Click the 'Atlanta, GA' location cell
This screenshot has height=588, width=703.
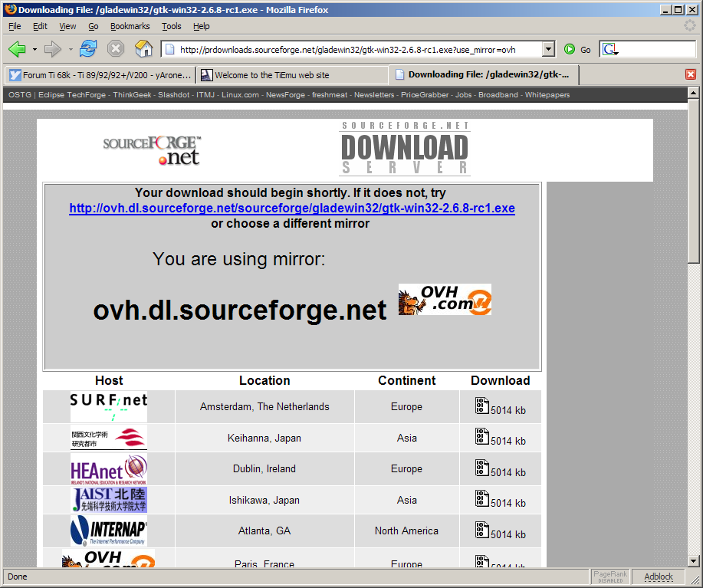[x=264, y=531]
